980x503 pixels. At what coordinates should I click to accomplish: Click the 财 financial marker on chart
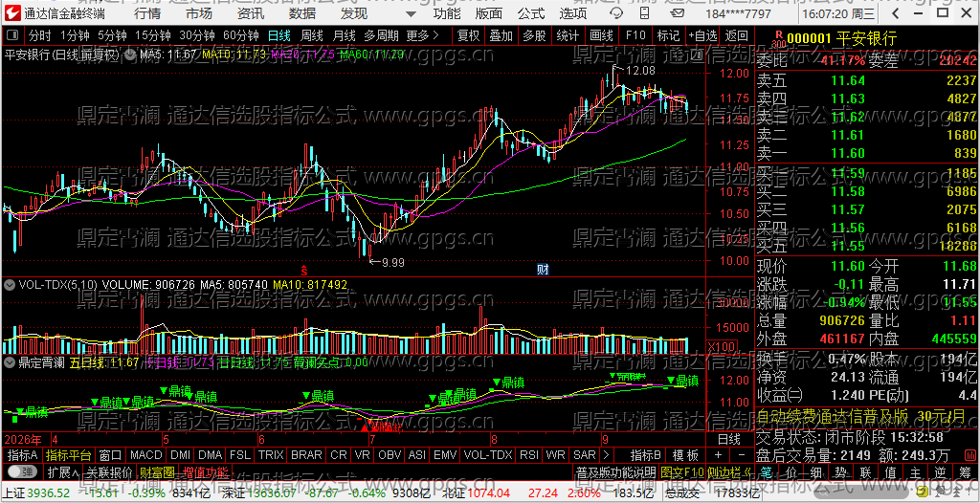(x=544, y=270)
